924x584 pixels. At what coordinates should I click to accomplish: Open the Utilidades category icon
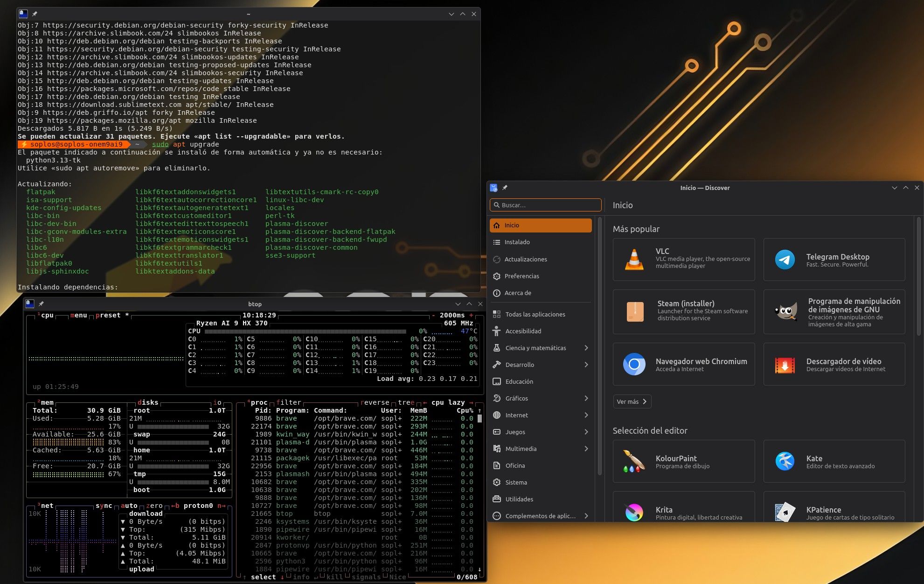pos(496,499)
